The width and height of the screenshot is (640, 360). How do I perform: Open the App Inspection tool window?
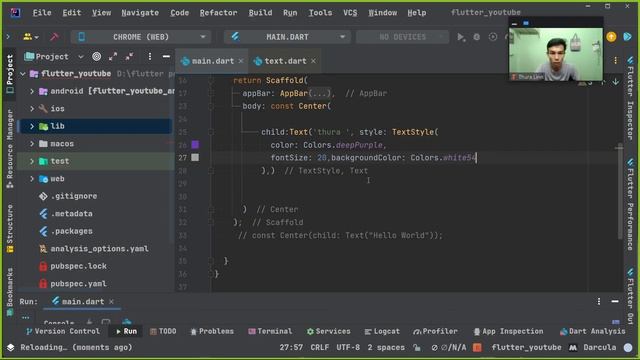pyautogui.click(x=509, y=331)
